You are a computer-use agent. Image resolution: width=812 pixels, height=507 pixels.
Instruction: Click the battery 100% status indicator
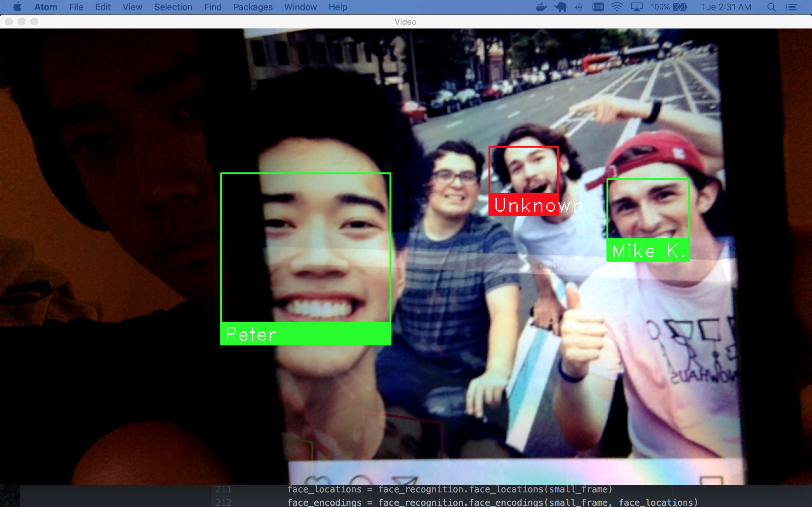click(x=669, y=7)
